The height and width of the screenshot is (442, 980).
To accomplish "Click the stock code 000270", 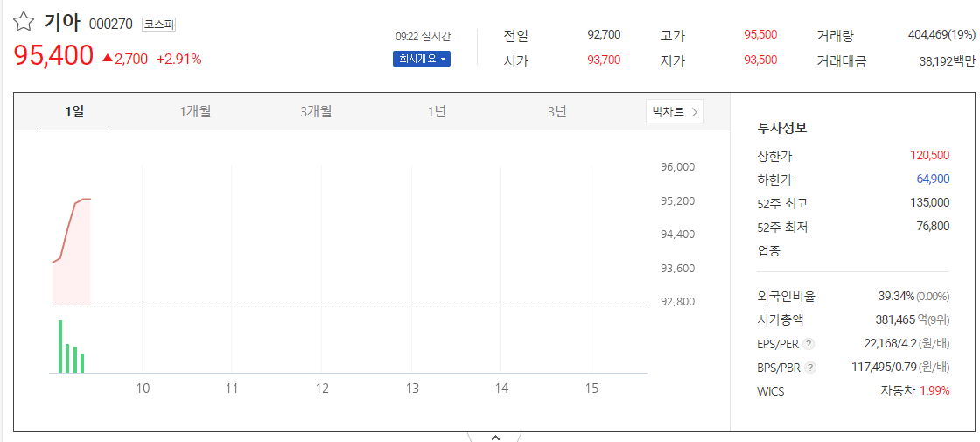I will [110, 25].
